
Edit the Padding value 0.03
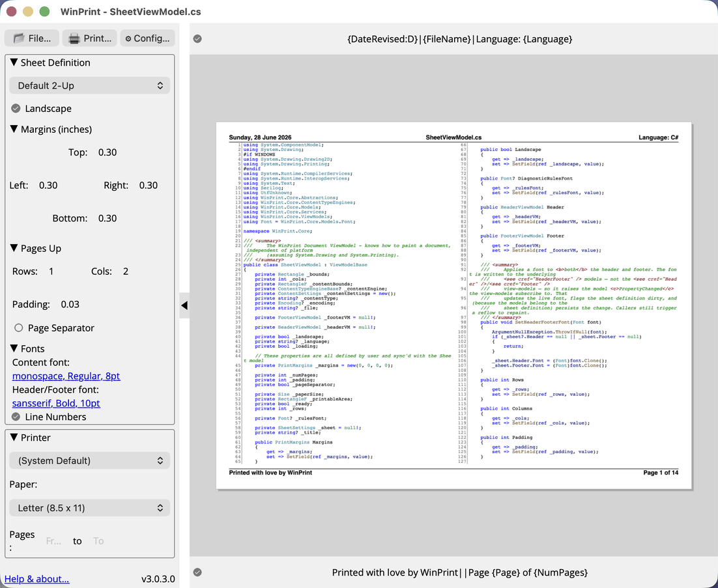(70, 304)
